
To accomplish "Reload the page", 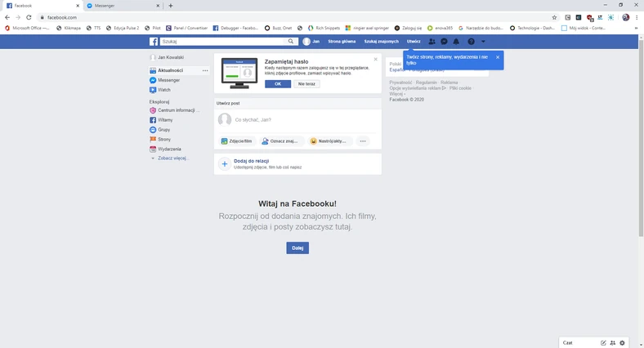I will (29, 17).
